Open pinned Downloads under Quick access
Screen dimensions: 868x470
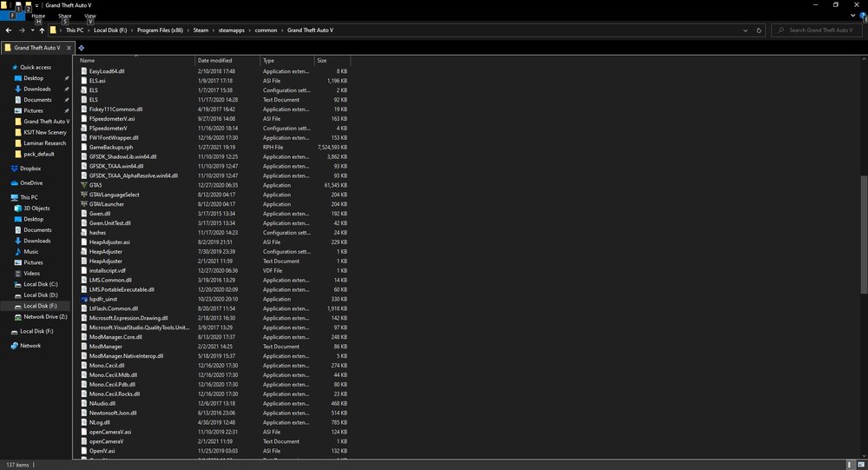(x=37, y=89)
